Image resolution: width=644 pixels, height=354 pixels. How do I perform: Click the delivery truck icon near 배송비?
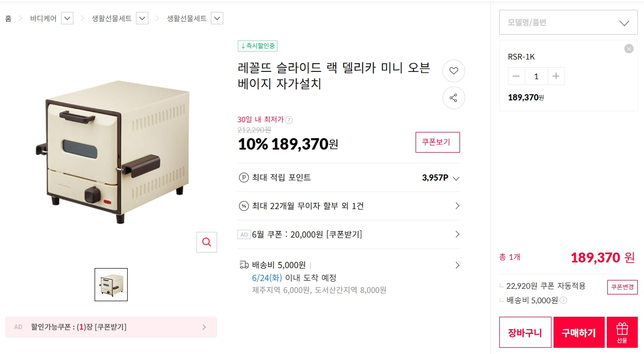point(245,265)
